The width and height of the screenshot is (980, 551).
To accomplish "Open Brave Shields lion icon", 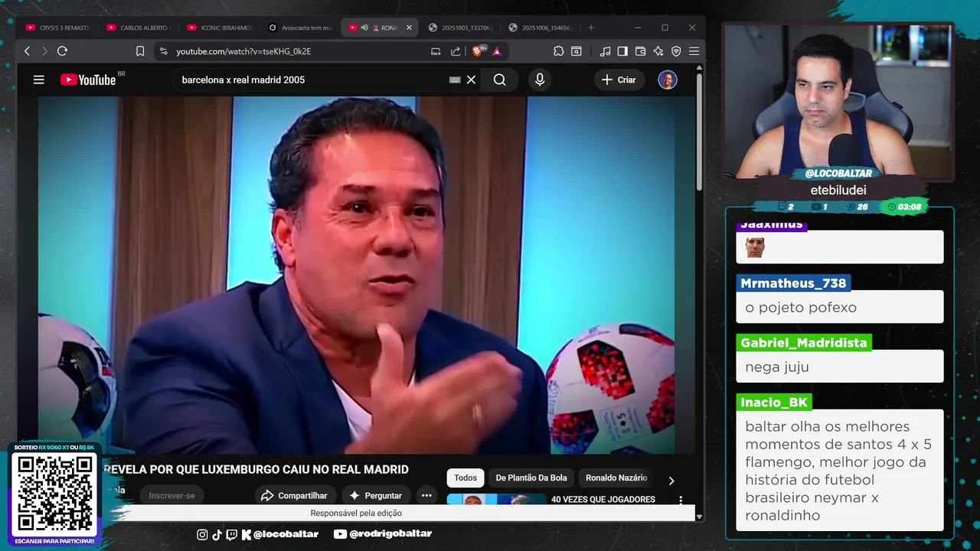I will [x=477, y=51].
